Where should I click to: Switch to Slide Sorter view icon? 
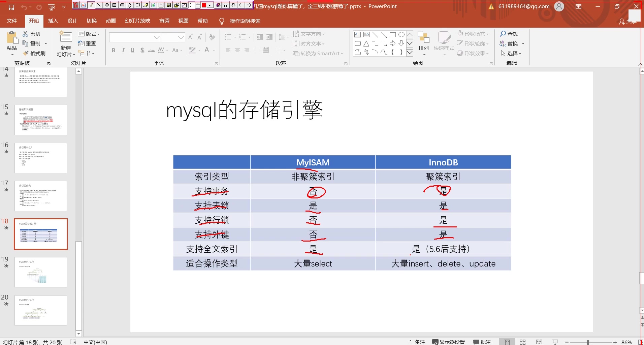(523, 342)
